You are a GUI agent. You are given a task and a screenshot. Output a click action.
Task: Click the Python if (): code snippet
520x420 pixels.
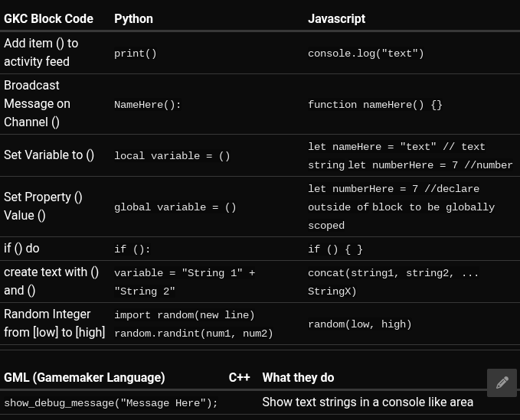click(x=132, y=249)
